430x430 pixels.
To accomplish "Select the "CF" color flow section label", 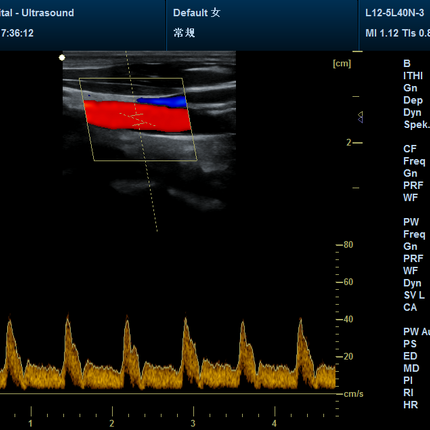I will [410, 149].
